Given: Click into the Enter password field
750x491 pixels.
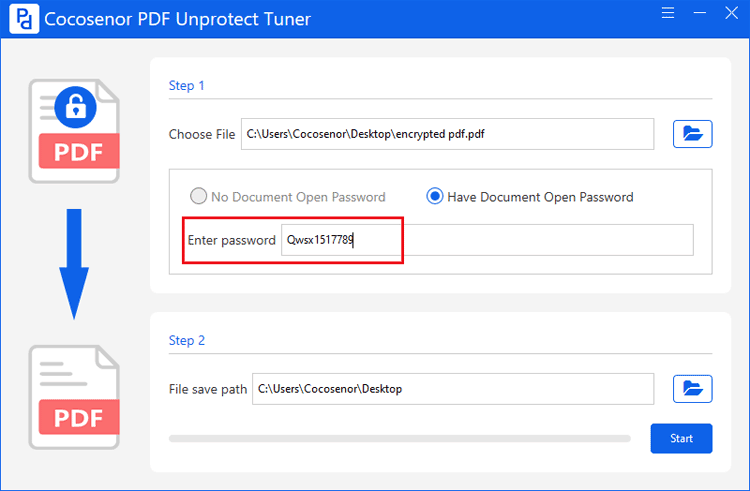Looking at the screenshot, I should pos(487,240).
